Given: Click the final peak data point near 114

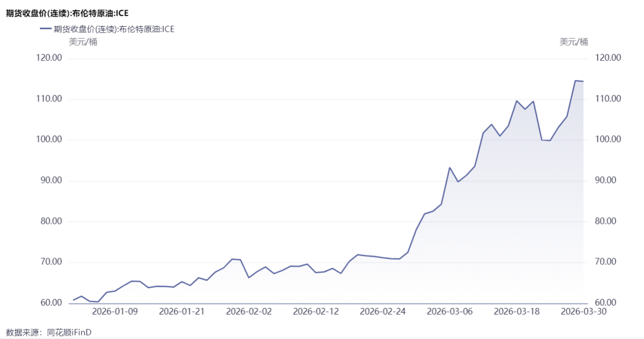Looking at the screenshot, I should pos(575,81).
